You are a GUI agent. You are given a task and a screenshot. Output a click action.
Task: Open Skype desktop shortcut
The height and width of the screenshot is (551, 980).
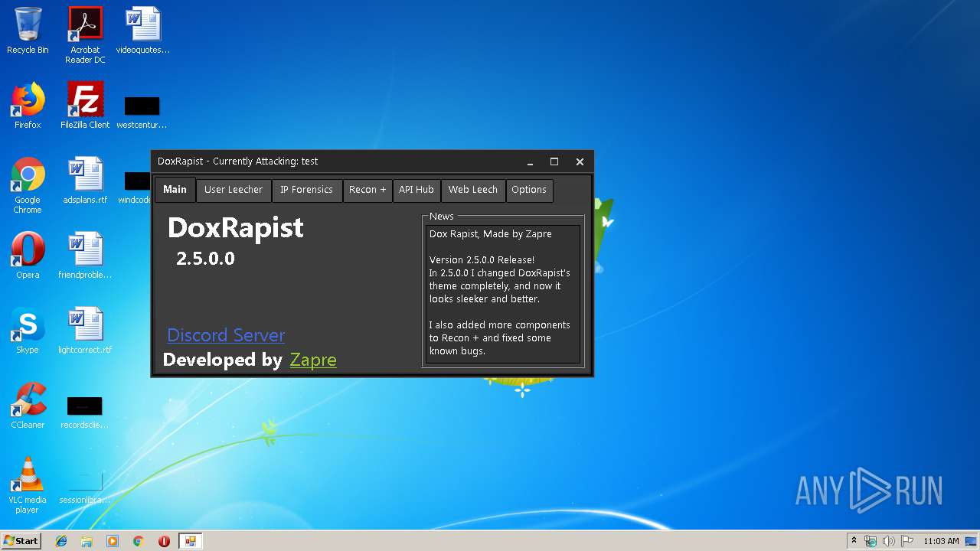coord(28,331)
